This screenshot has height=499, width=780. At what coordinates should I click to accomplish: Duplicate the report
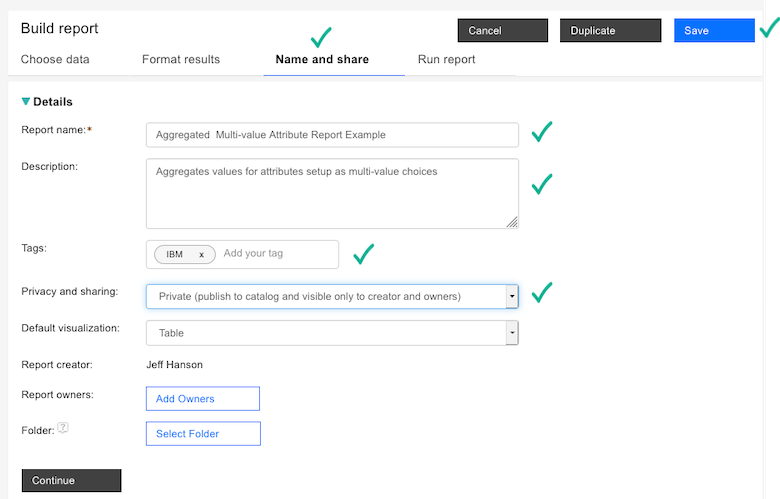608,31
